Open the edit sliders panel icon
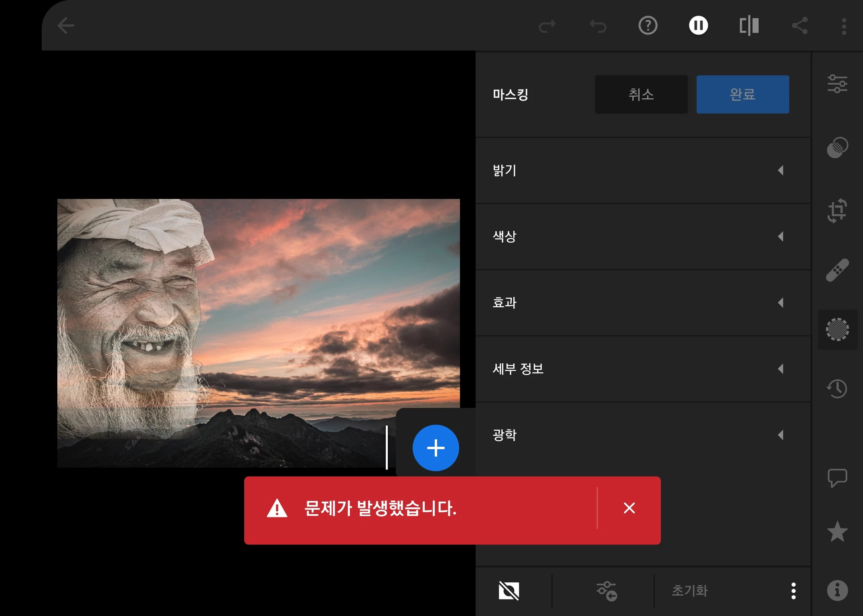 (x=837, y=84)
